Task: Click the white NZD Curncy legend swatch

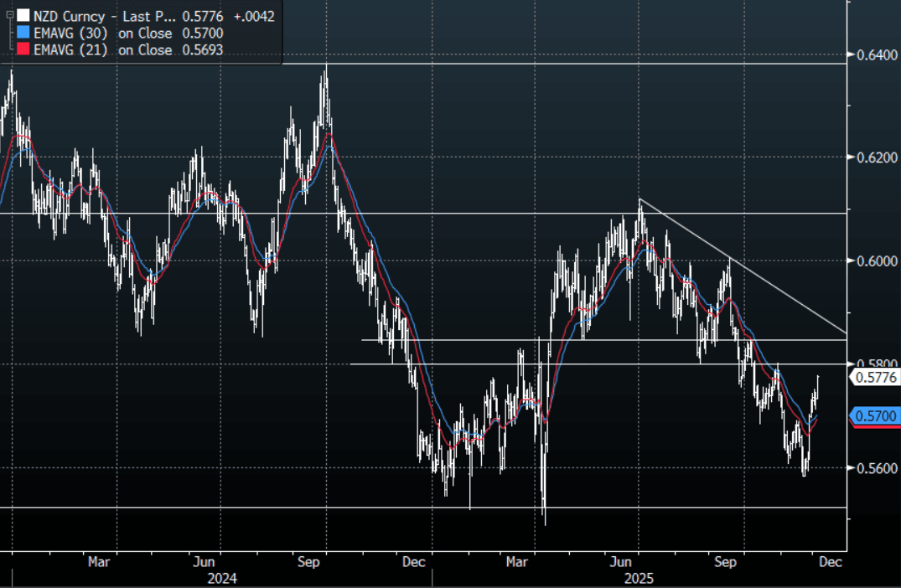Action: tap(23, 16)
